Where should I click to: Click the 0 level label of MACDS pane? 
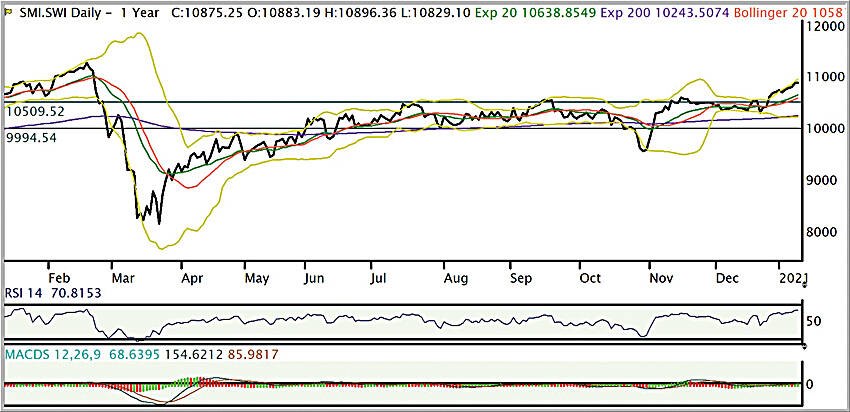pos(810,385)
